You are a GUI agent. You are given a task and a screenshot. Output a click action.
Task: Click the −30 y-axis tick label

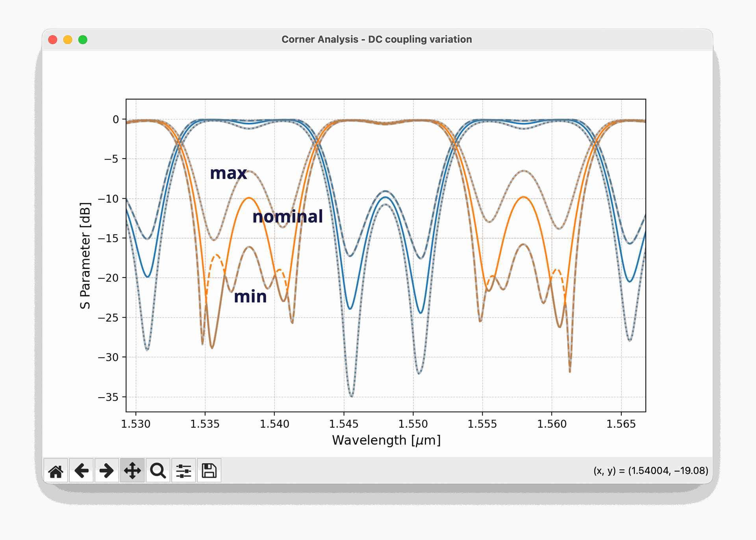point(108,357)
